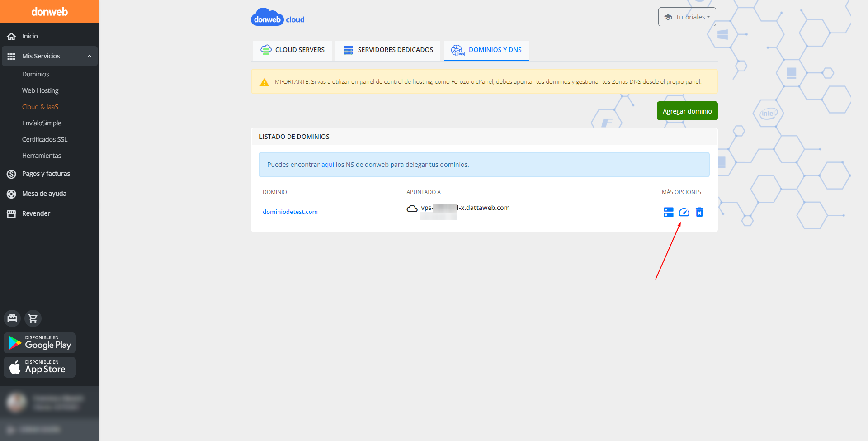This screenshot has height=441, width=868.
Task: Click the Dominios y DNS globe icon
Action: coord(458,50)
